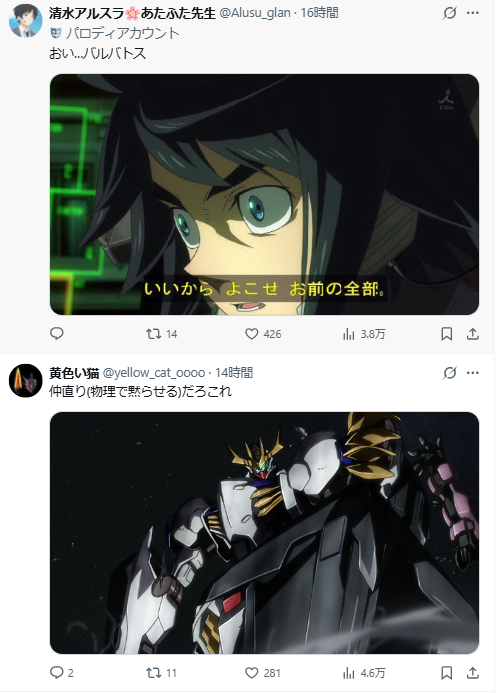Viewport: 497px width, 693px height.
Task: Repost the Alusu_glan tweet with 14 reposts
Action: pos(162,334)
